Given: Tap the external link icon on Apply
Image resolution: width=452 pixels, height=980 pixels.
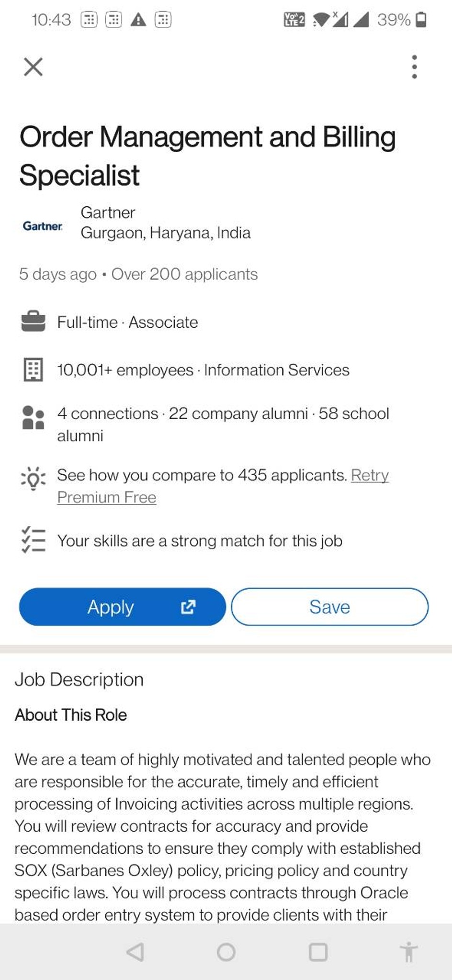Looking at the screenshot, I should pos(188,607).
